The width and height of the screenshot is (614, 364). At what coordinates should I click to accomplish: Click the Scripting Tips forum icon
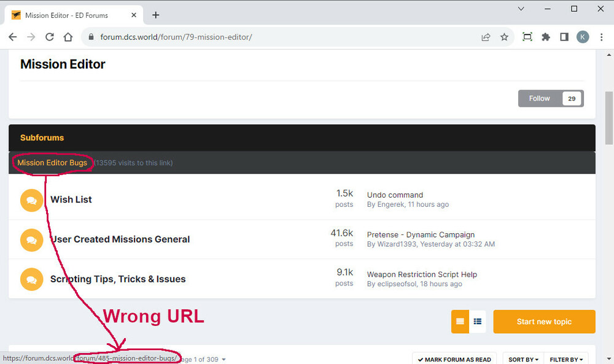tap(31, 279)
